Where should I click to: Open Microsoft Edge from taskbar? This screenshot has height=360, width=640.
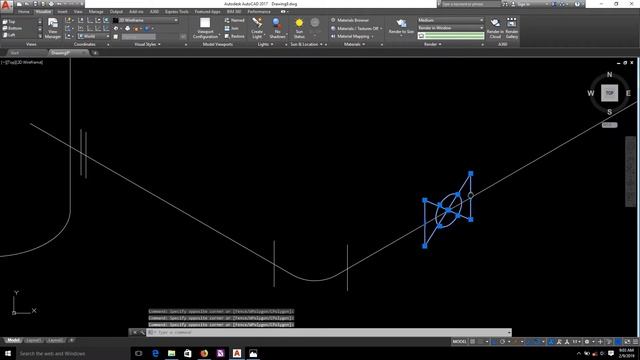[155, 353]
